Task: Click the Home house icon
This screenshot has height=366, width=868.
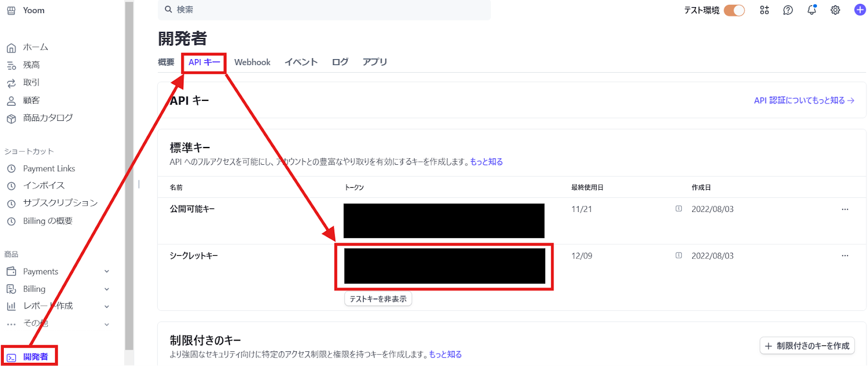Action: (x=11, y=48)
